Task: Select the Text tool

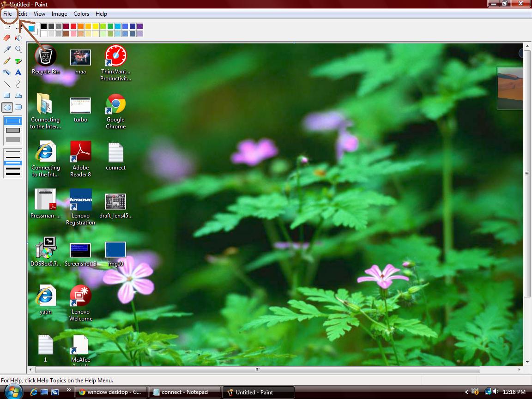Action: pos(18,73)
